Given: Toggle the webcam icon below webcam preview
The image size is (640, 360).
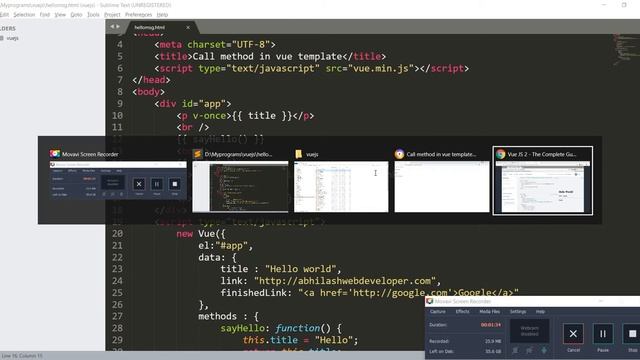Looking at the screenshot, I should [x=516, y=350].
